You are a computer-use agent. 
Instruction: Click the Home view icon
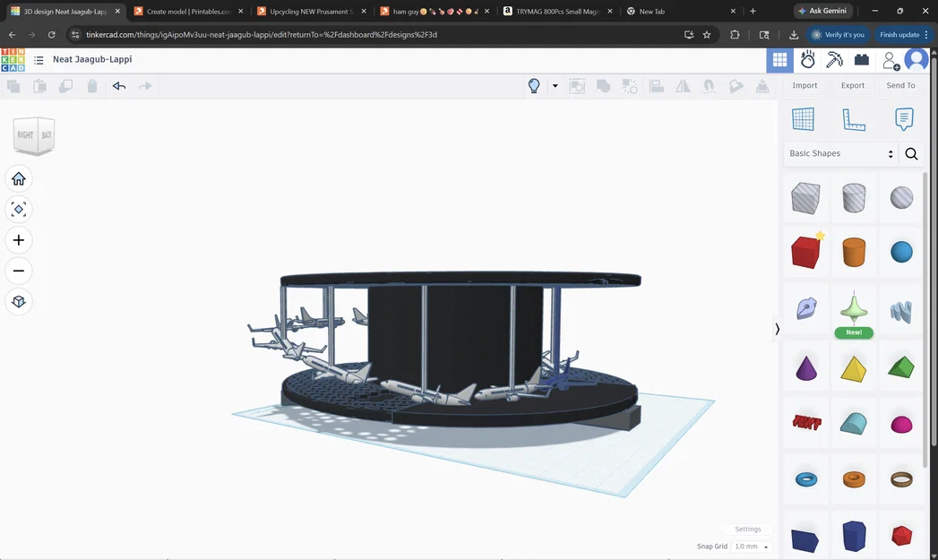tap(18, 178)
